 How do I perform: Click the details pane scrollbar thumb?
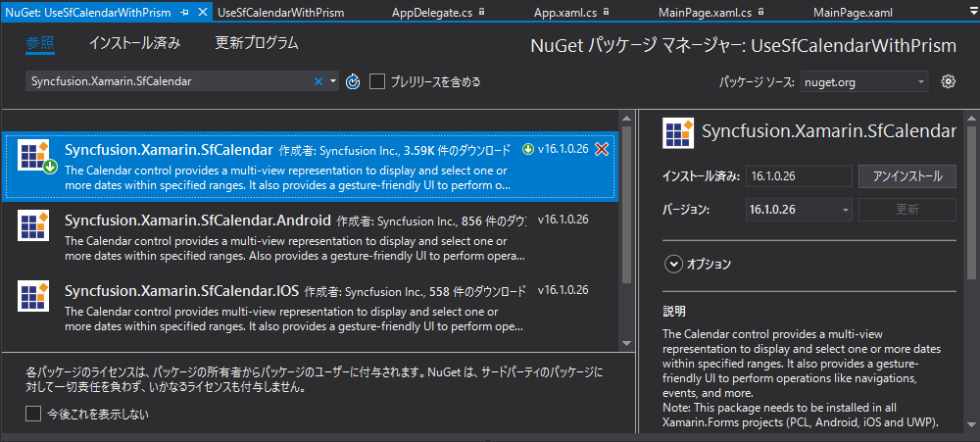click(x=970, y=201)
